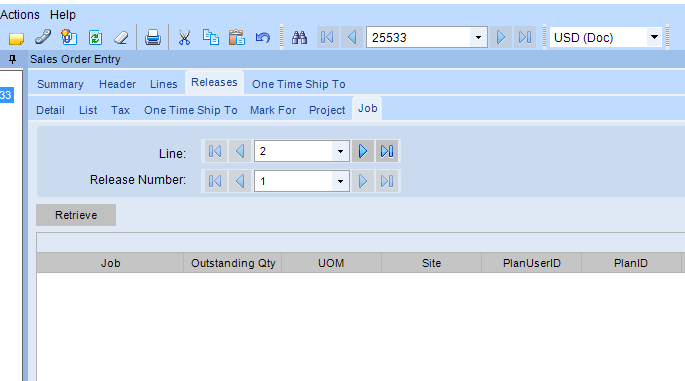Image resolution: width=685 pixels, height=381 pixels.
Task: Open the Release Number dropdown
Action: coord(340,181)
